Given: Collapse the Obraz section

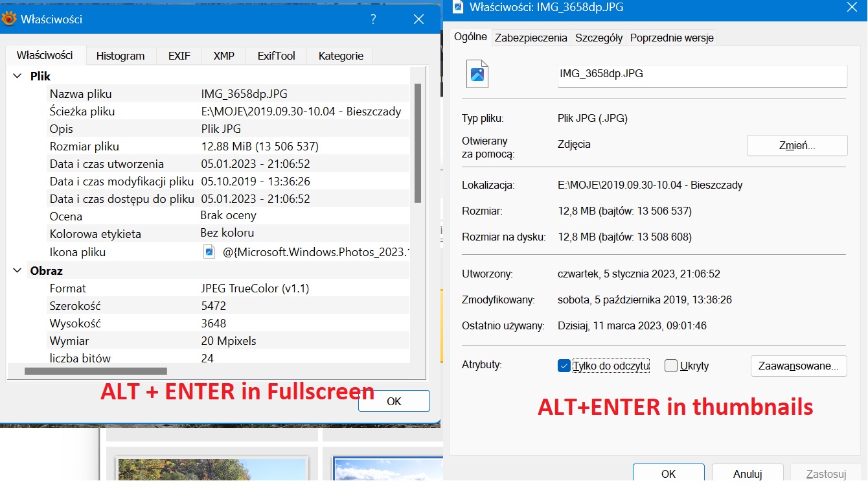Looking at the screenshot, I should coord(17,271).
